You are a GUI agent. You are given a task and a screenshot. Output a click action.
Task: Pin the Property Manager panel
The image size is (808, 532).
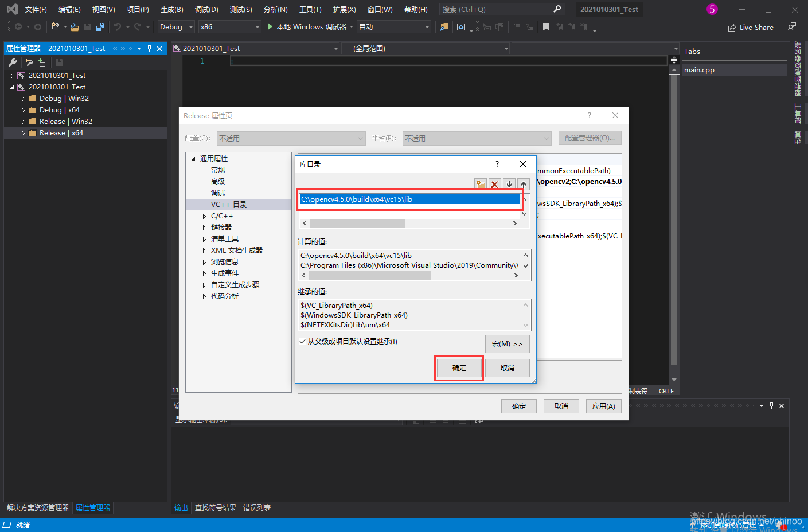click(149, 49)
